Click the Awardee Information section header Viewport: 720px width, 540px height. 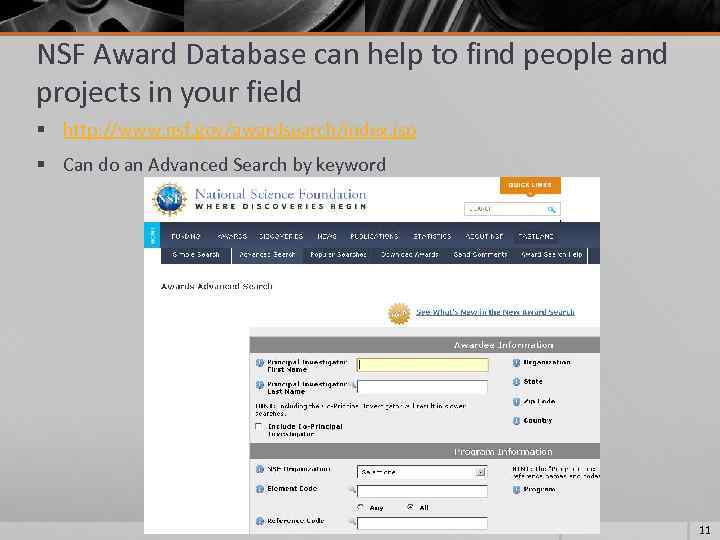click(x=425, y=345)
